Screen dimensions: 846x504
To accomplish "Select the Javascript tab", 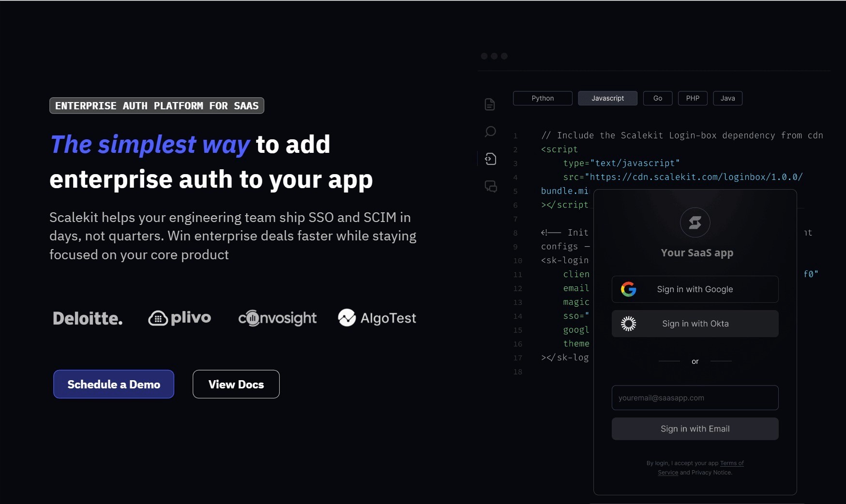I will click(607, 98).
